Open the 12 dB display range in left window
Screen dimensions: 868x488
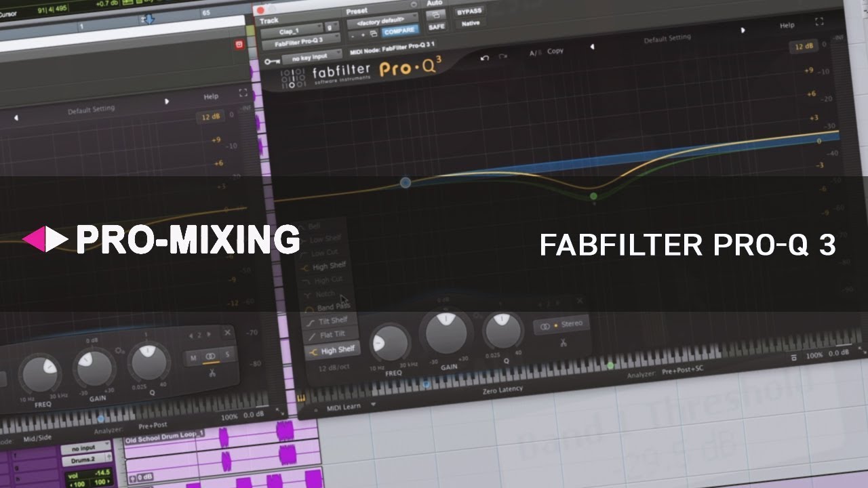click(x=212, y=117)
